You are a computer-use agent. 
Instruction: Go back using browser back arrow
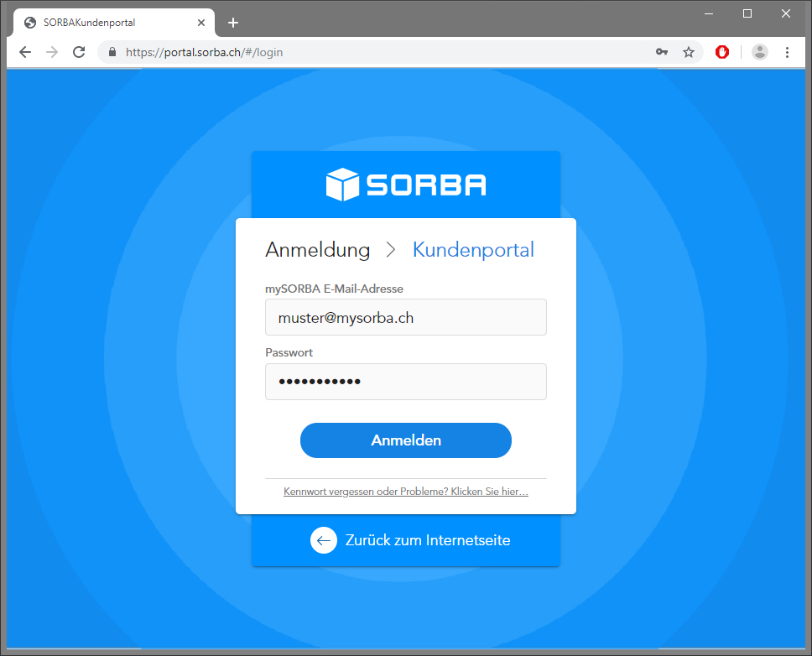[x=25, y=52]
